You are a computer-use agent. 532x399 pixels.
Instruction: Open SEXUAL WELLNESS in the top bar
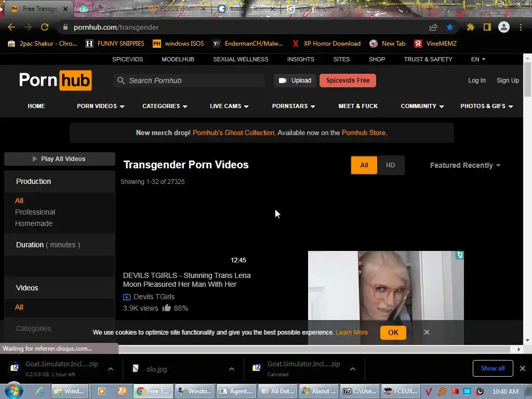241,59
